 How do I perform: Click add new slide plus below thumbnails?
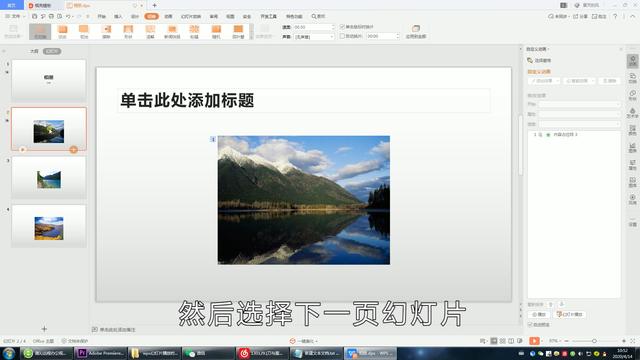[x=44, y=329]
